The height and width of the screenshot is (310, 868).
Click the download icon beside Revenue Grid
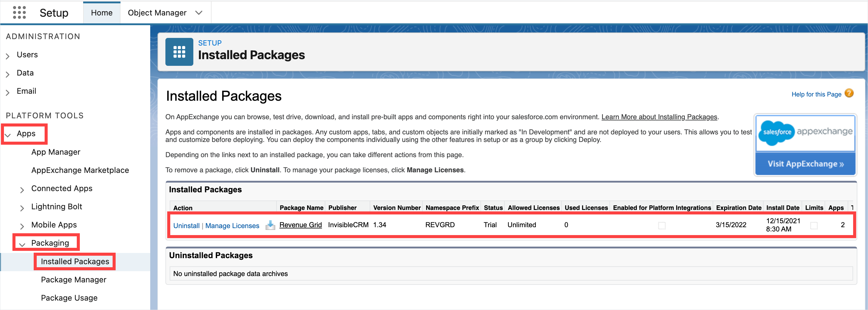click(270, 225)
